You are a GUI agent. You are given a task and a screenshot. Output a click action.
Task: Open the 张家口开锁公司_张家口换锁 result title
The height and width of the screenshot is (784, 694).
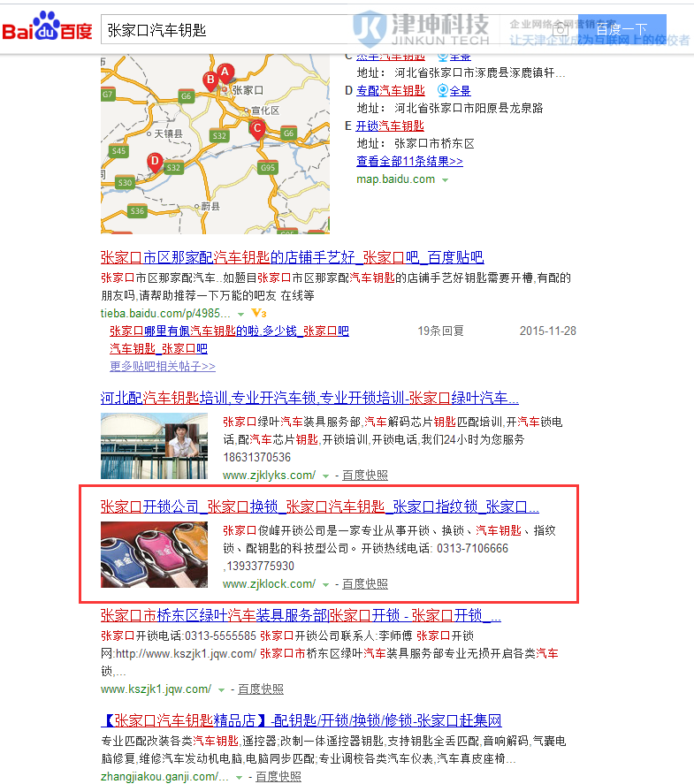[x=319, y=507]
